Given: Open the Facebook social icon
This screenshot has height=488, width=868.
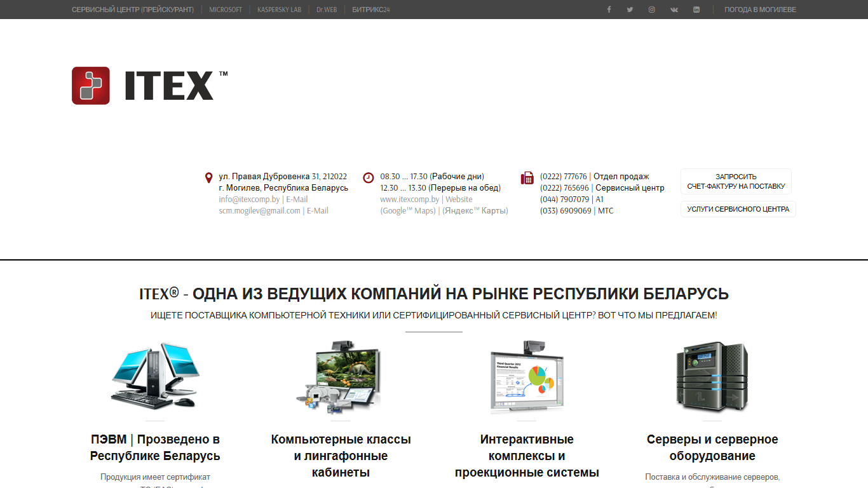Looking at the screenshot, I should click(x=609, y=10).
